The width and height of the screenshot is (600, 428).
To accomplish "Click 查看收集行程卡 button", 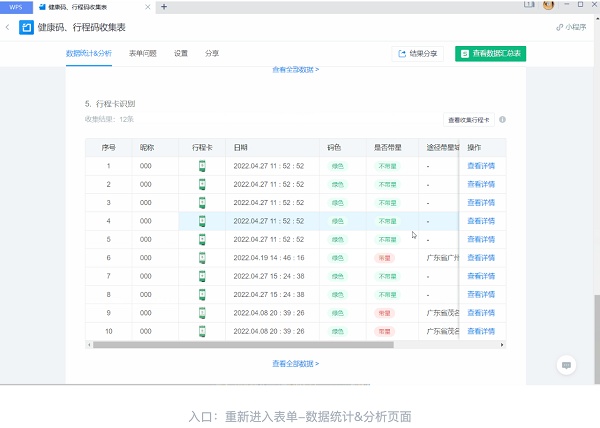I will pos(469,120).
